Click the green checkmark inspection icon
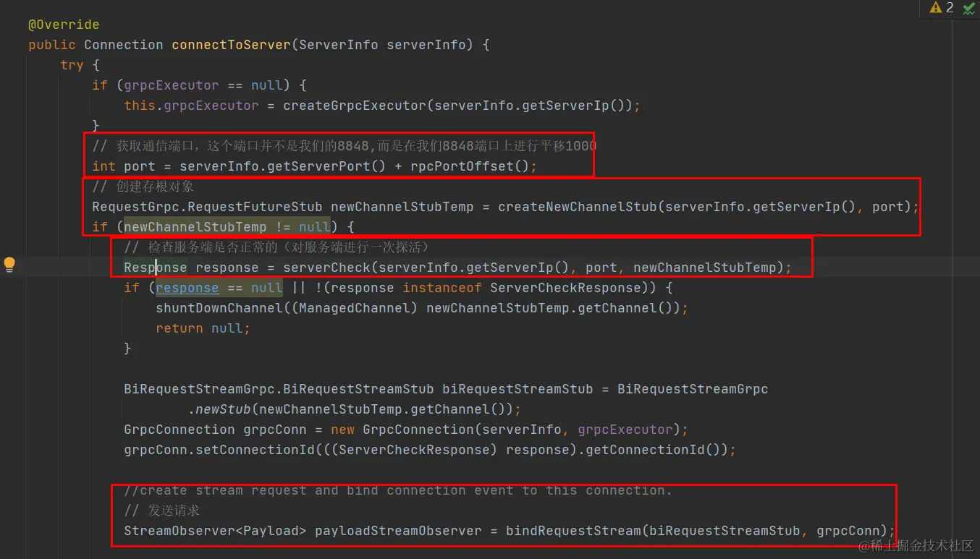This screenshot has height=559, width=980. pyautogui.click(x=968, y=9)
